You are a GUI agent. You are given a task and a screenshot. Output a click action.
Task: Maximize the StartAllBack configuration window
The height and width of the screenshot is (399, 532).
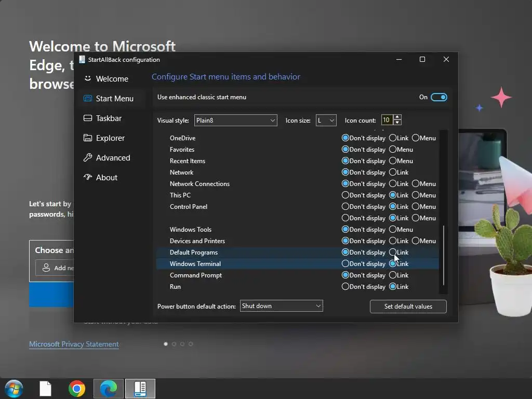(422, 59)
